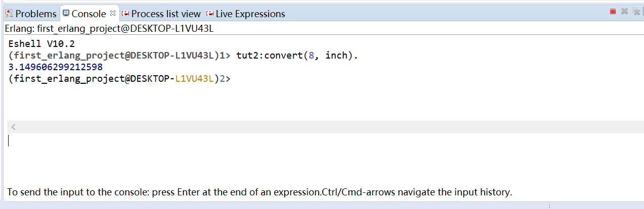The height and width of the screenshot is (209, 644).
Task: Click the Problems tab icon
Action: tap(9, 14)
